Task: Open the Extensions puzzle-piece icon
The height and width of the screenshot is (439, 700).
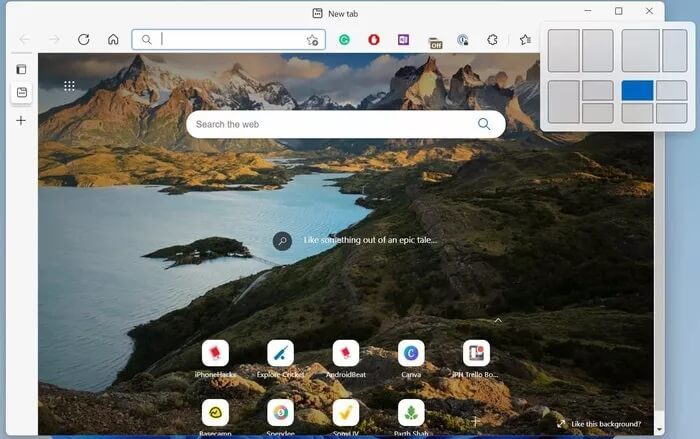Action: pyautogui.click(x=492, y=40)
